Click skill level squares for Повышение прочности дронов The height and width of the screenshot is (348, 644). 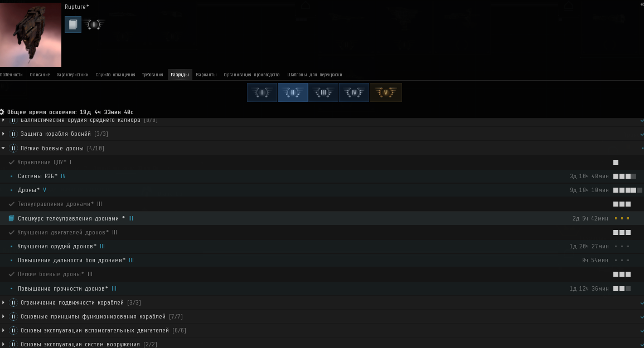coord(622,288)
